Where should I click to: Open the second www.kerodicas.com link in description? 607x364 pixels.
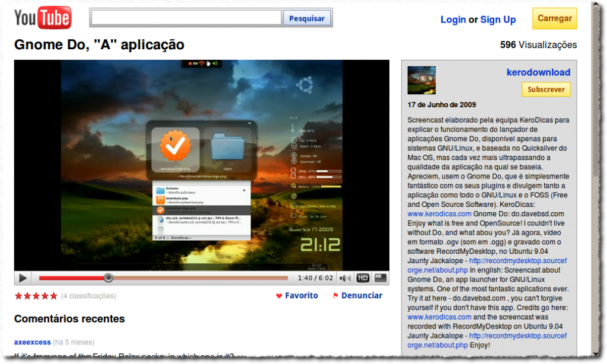pyautogui.click(x=439, y=317)
